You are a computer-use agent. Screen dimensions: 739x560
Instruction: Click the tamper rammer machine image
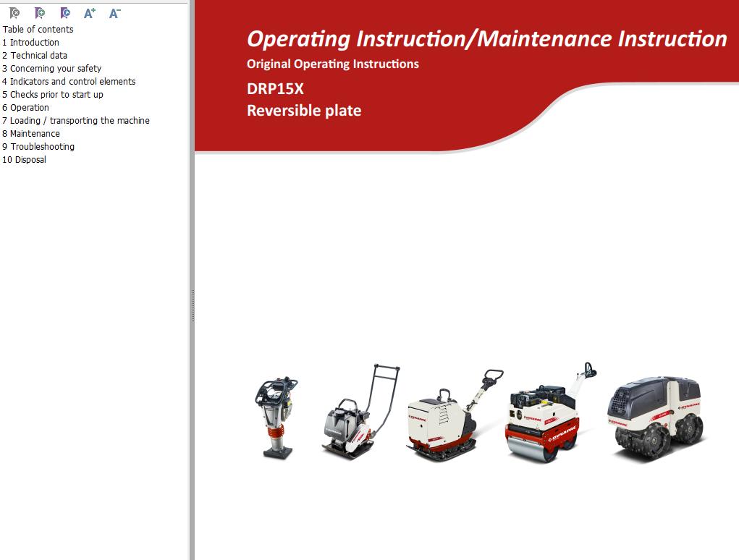click(277, 417)
